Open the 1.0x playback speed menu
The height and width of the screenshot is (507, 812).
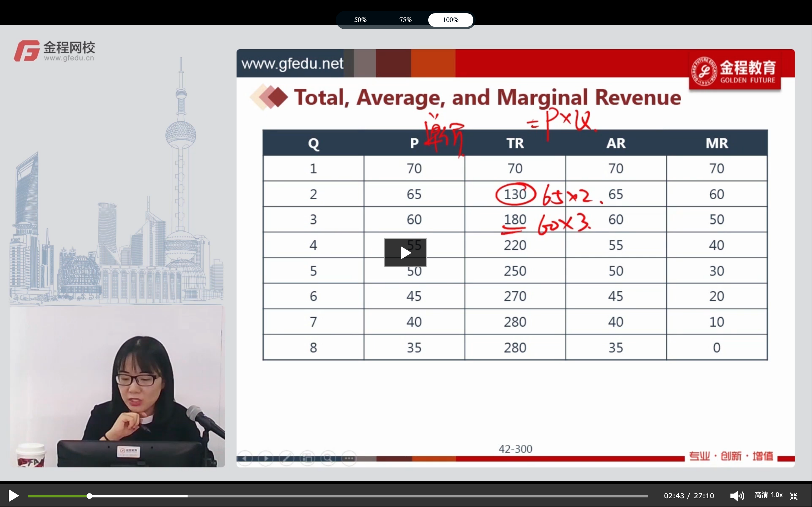[776, 495]
